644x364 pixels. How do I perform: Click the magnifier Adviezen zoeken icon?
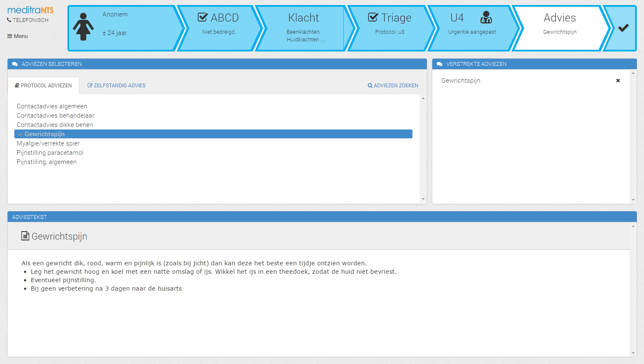click(x=370, y=86)
